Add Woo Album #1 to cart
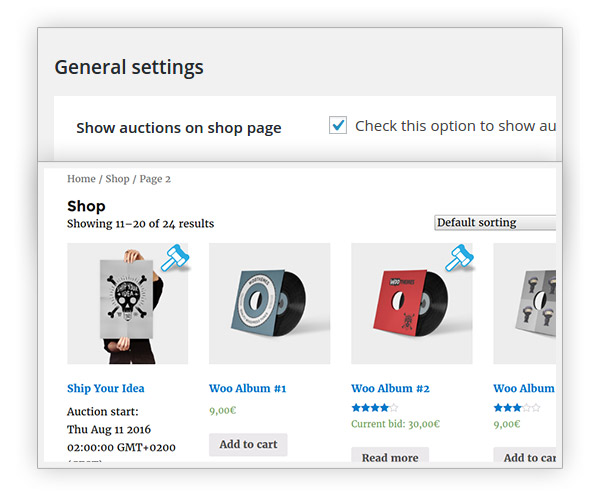 click(x=248, y=444)
